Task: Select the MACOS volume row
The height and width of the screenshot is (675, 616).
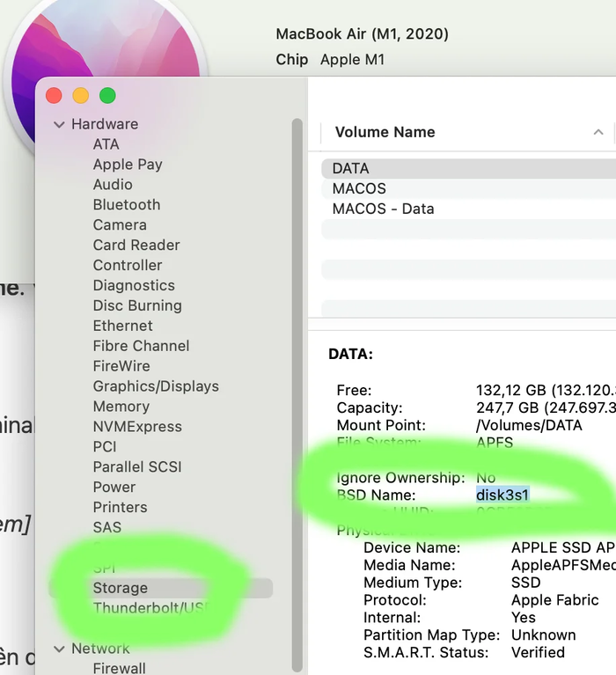Action: coord(469,189)
